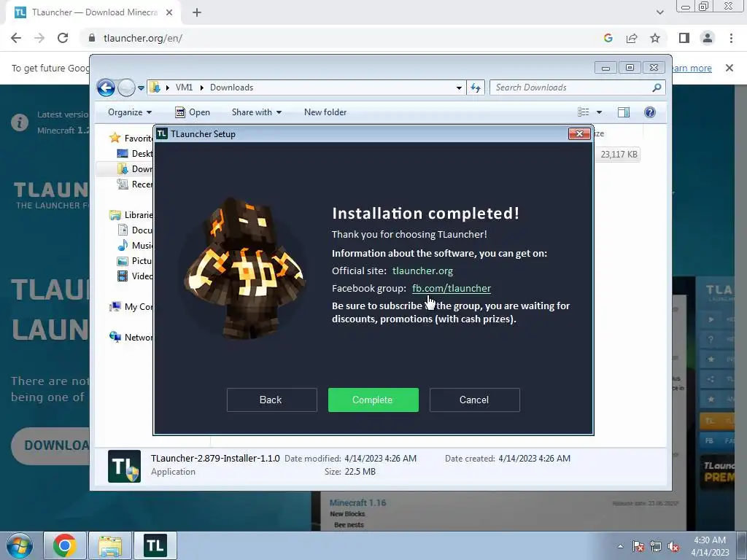Click Explorer forward navigation arrow

(126, 87)
